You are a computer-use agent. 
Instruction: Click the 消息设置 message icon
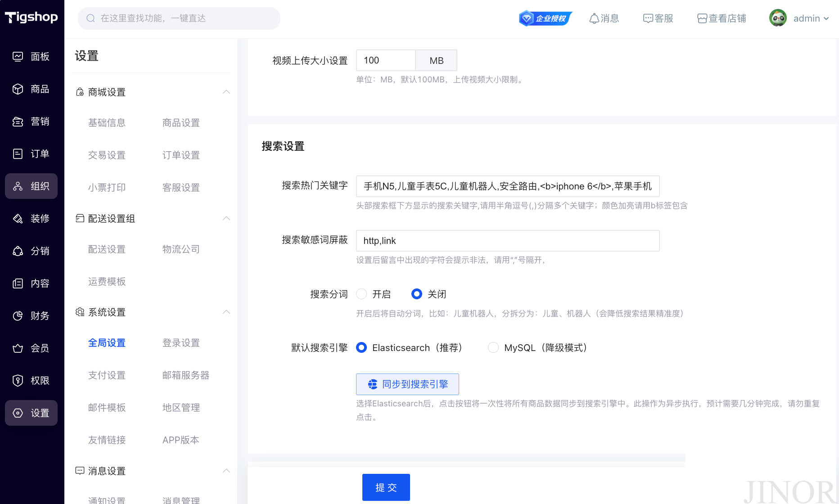[80, 471]
